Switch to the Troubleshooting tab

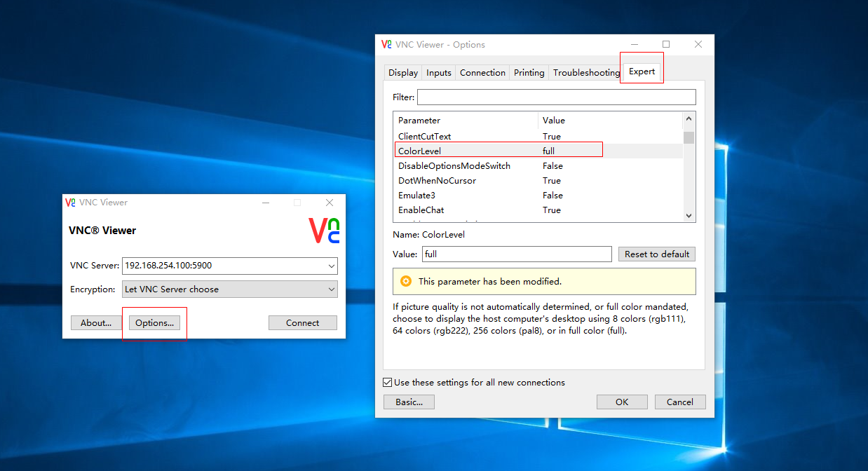click(x=586, y=73)
